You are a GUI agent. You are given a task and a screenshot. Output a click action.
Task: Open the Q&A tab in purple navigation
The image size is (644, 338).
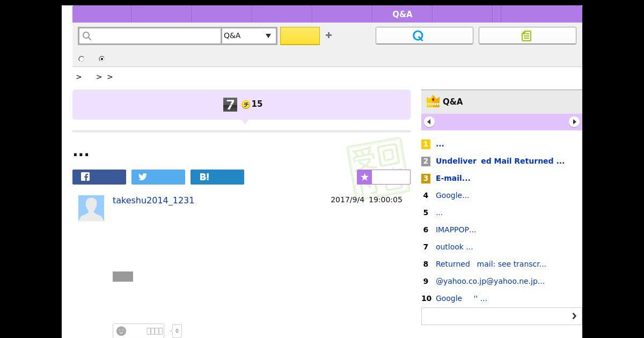point(402,14)
